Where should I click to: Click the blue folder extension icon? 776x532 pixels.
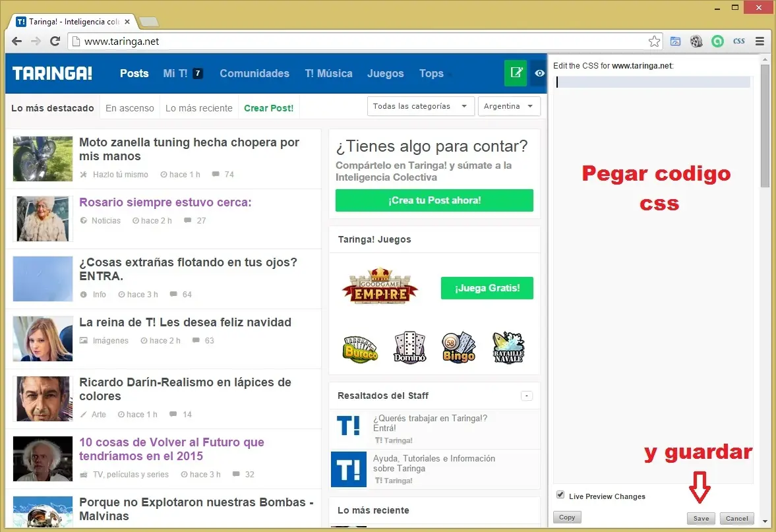pyautogui.click(x=676, y=42)
